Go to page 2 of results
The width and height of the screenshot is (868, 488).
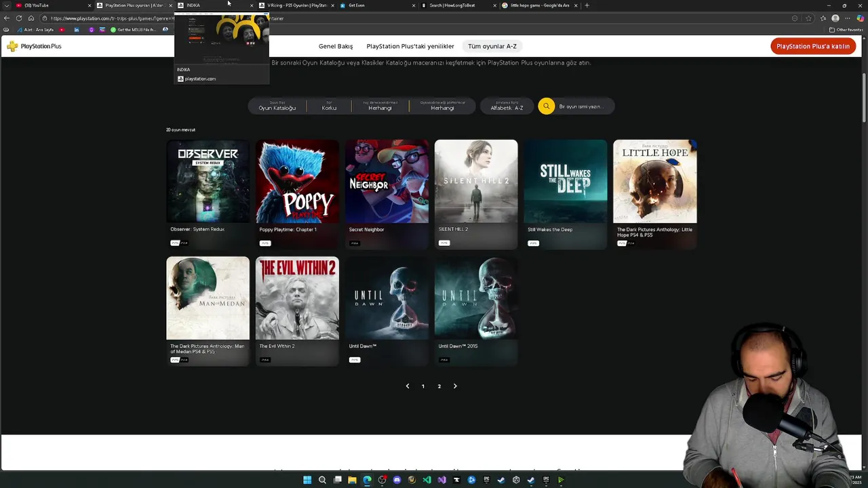point(439,386)
